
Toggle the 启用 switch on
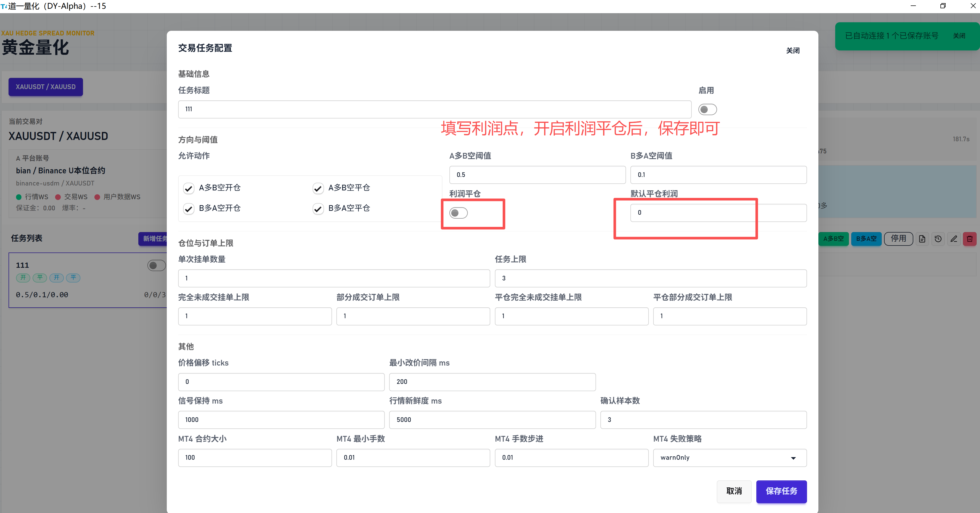pyautogui.click(x=708, y=110)
